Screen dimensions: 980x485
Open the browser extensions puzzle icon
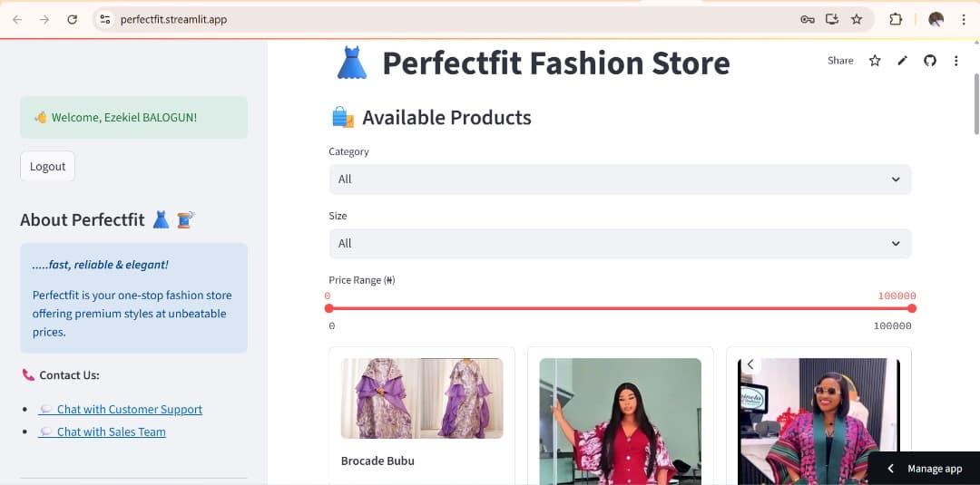click(x=896, y=19)
